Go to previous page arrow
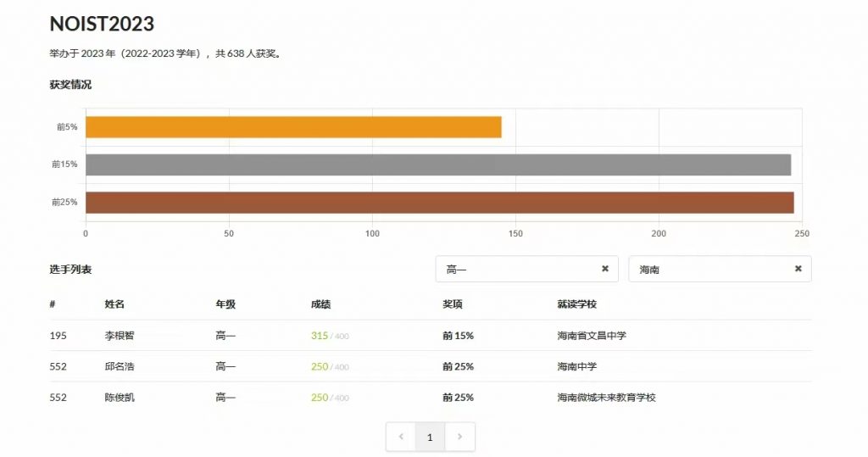Screen dimensions: 868x457 tap(401, 437)
